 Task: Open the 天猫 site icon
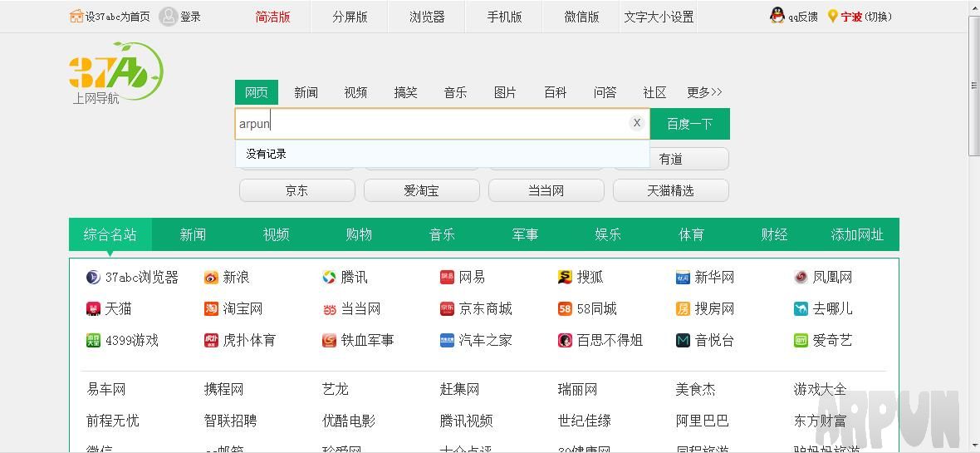pyautogui.click(x=93, y=309)
